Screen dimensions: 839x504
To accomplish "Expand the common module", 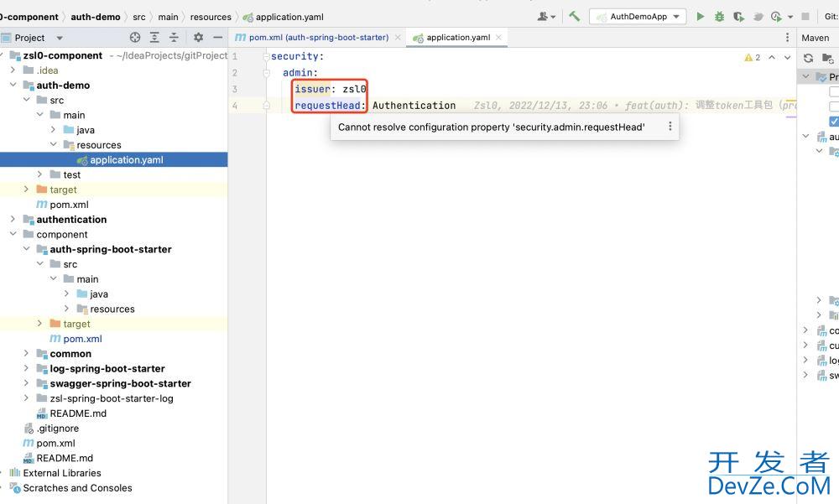I will pos(26,353).
